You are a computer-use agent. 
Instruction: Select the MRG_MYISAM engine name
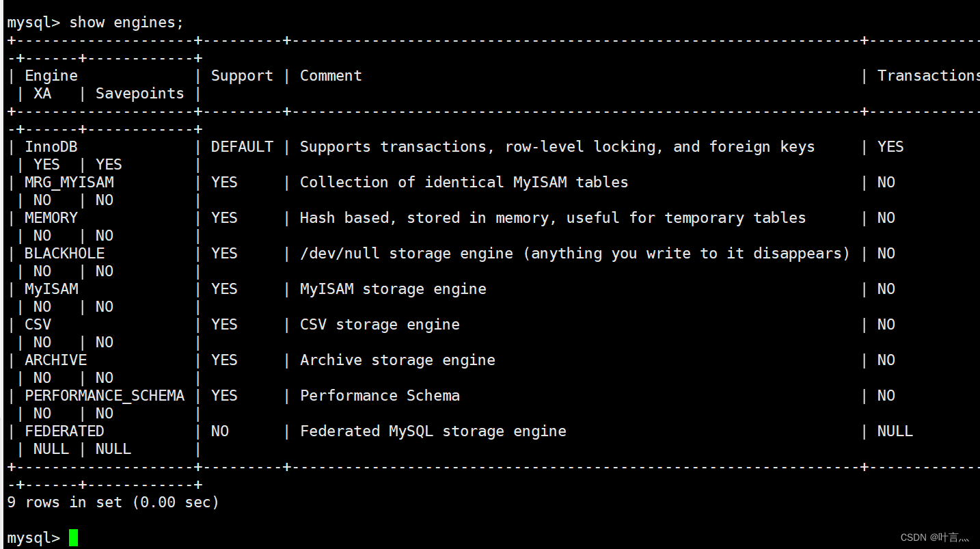(x=69, y=183)
